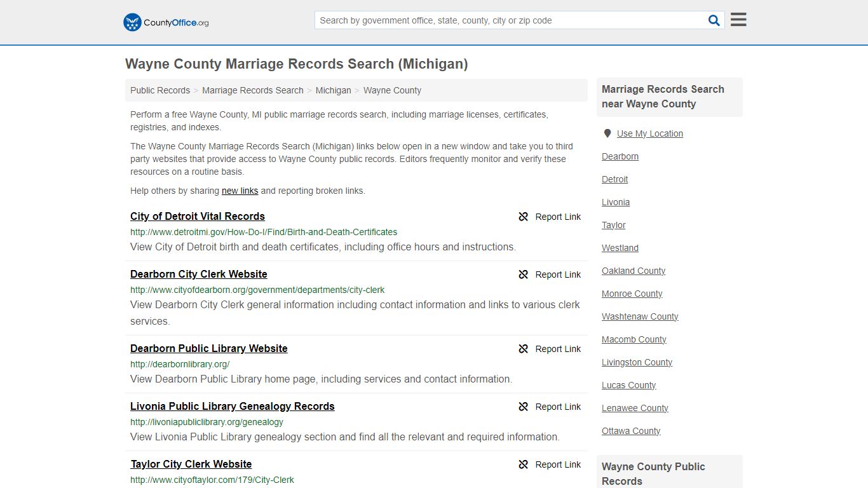
Task: Report Link for Livonia Public Library Genealogy
Action: point(558,407)
